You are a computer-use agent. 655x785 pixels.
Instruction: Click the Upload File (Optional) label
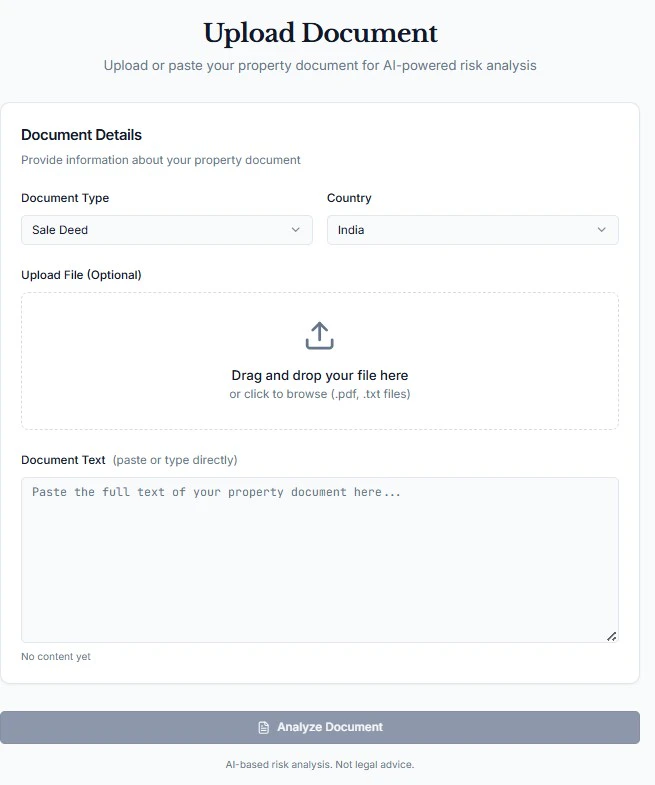(81, 275)
